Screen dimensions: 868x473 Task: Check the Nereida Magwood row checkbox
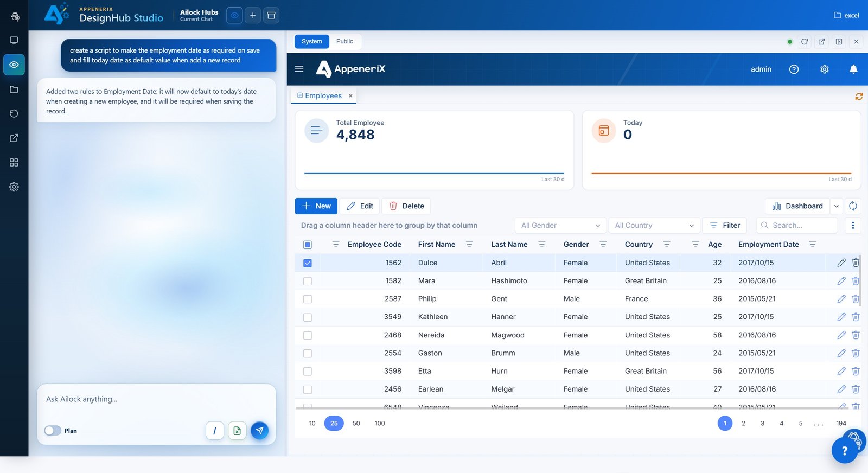308,335
